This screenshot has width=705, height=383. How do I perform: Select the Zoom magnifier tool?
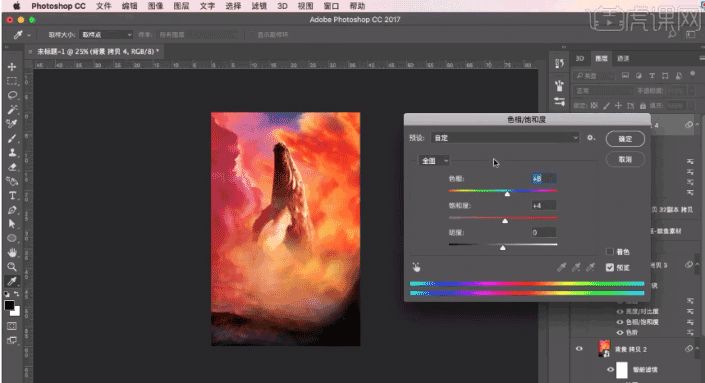tap(12, 267)
